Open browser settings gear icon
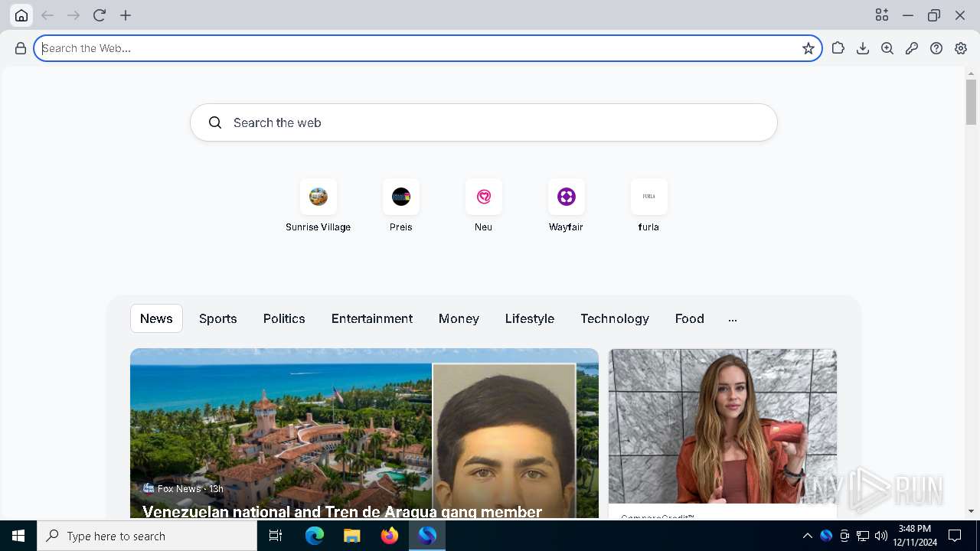This screenshot has width=980, height=551. click(961, 48)
